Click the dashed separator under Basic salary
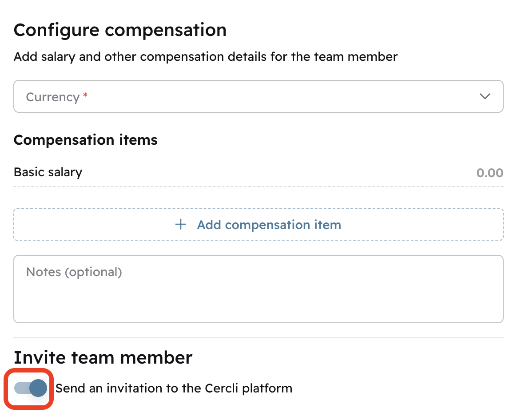 (x=258, y=186)
